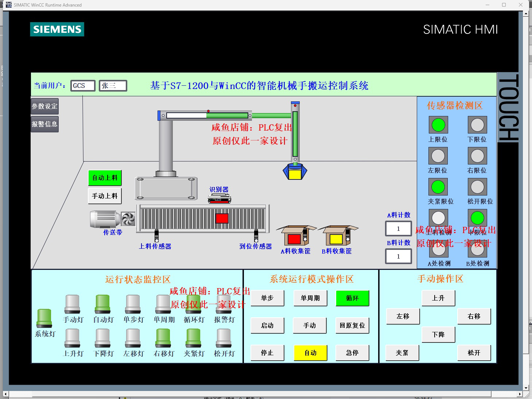Open the 报警信息 alarm information screen
The width and height of the screenshot is (532, 399).
[x=44, y=124]
